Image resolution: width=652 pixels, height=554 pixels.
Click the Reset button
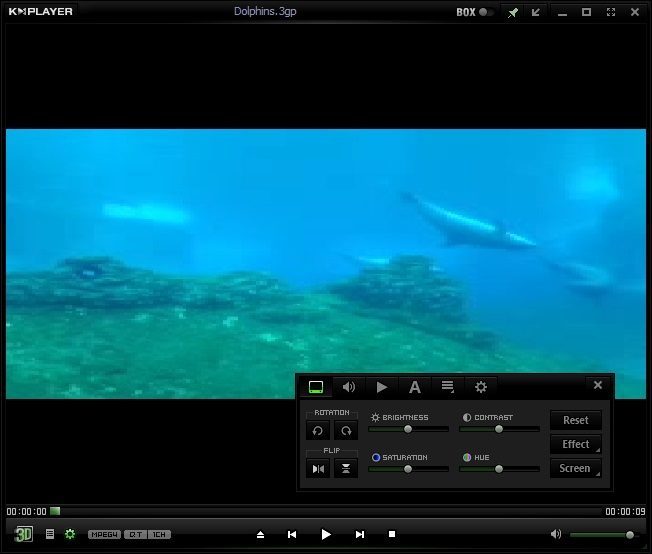[575, 420]
